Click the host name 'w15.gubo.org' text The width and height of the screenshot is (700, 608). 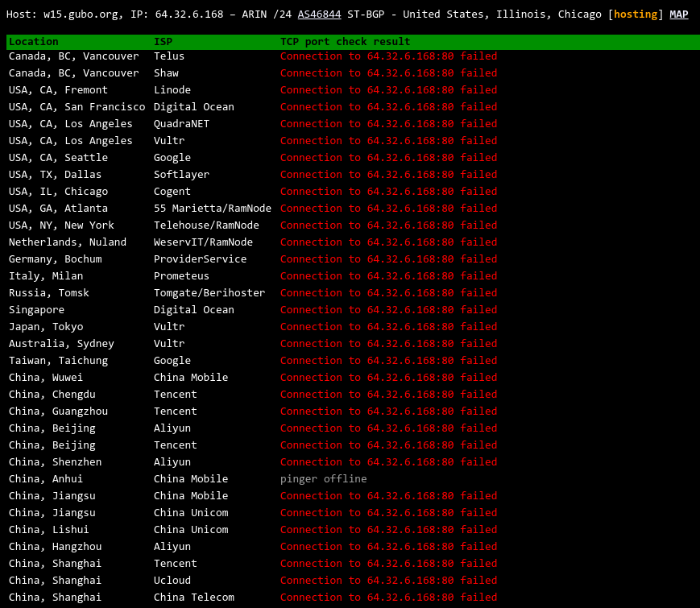tap(81, 14)
